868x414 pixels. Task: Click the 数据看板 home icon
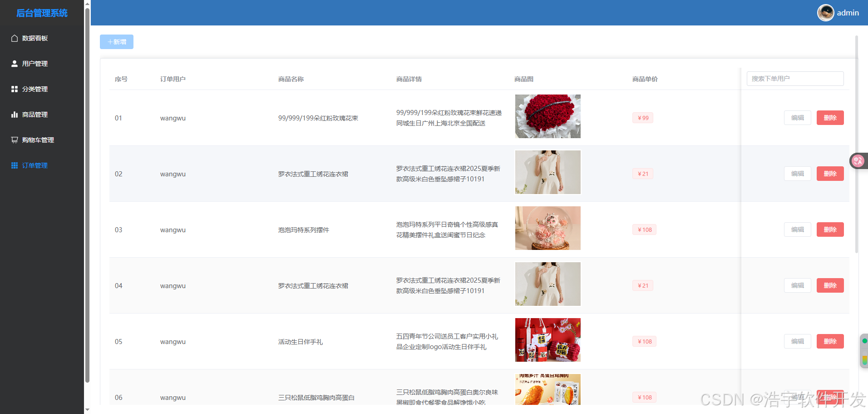pos(15,38)
